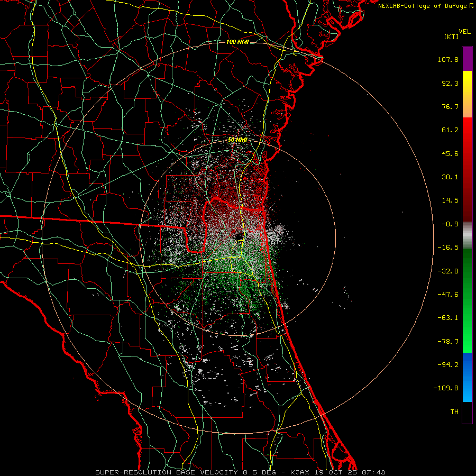
Task: Click the 76.7 value on the velocity scale
Action: click(450, 106)
